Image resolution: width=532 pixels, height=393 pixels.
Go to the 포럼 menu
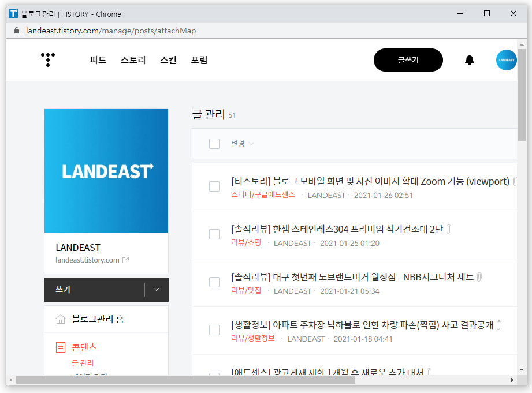[x=199, y=60]
